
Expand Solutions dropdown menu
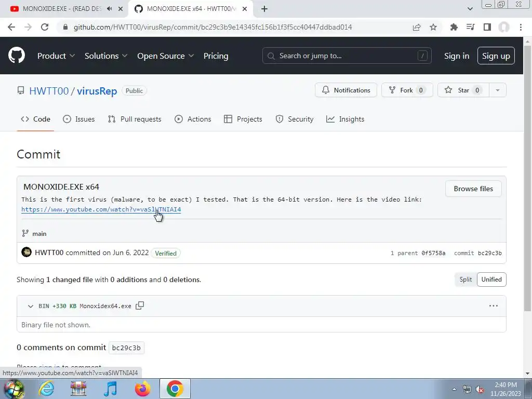tap(106, 56)
